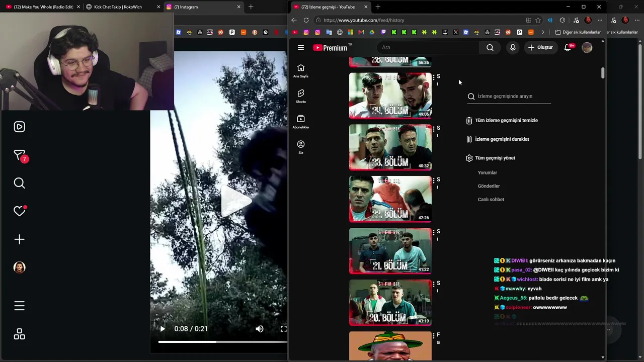Click İzleme geçmişinde arayın search field
The width and height of the screenshot is (644, 362).
[509, 97]
